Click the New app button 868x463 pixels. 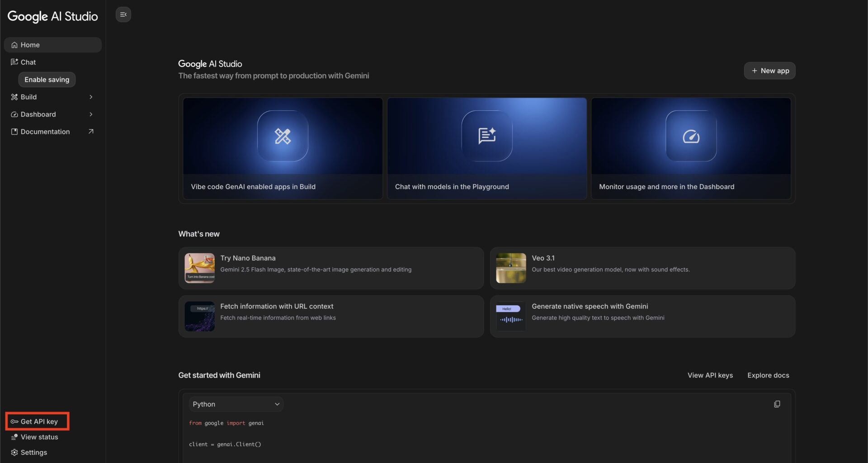tap(769, 71)
